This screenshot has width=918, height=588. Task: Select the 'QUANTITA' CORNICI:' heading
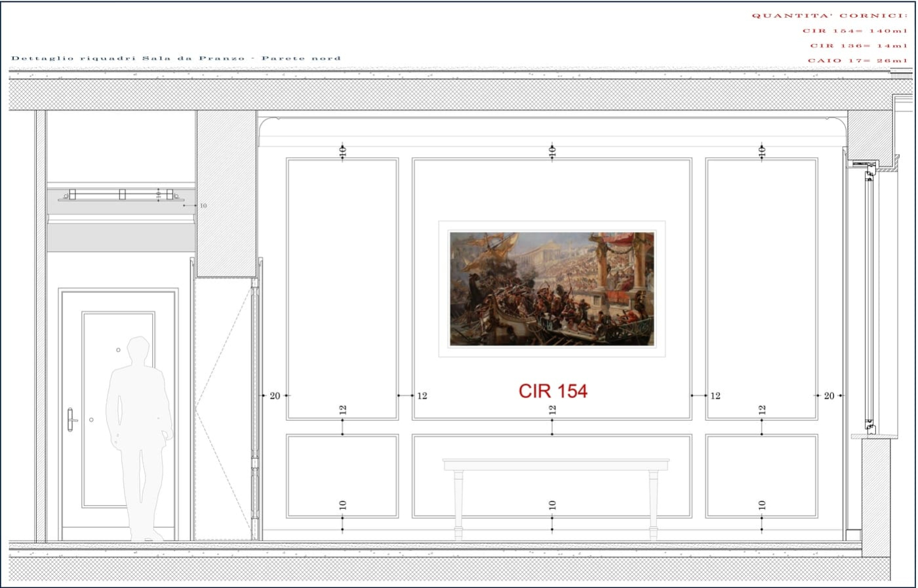(x=829, y=16)
